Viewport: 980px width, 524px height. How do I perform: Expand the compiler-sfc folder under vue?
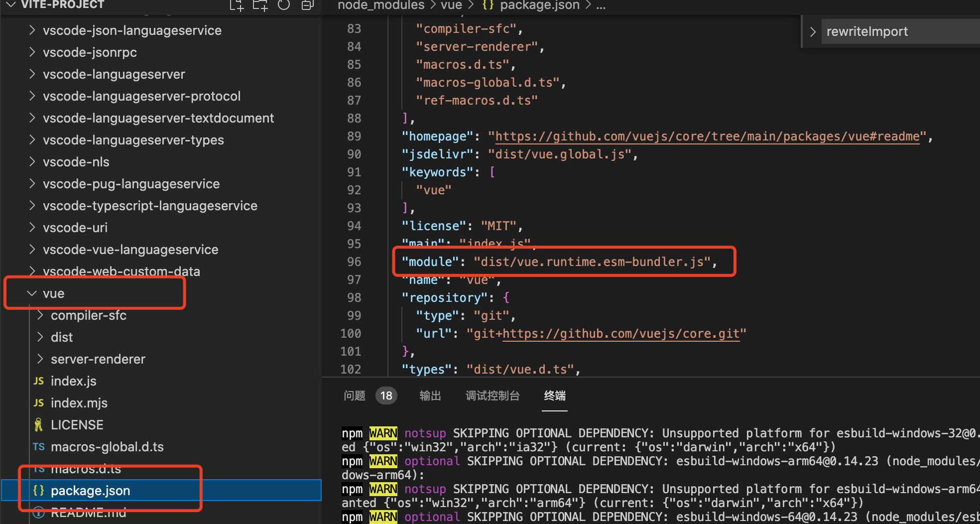40,315
